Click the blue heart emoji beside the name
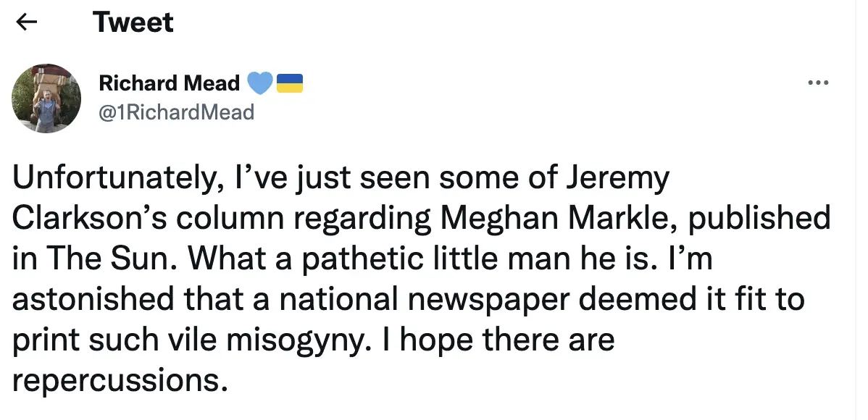The image size is (868, 420). click(x=259, y=84)
